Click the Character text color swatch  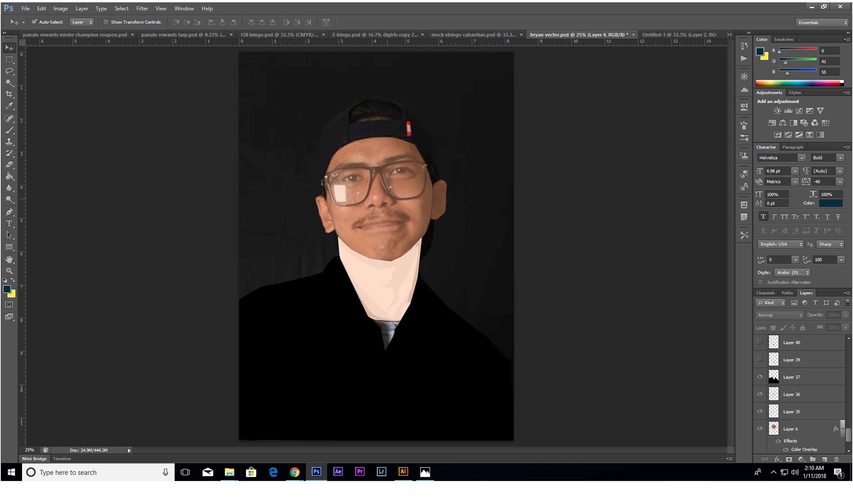[x=831, y=203]
